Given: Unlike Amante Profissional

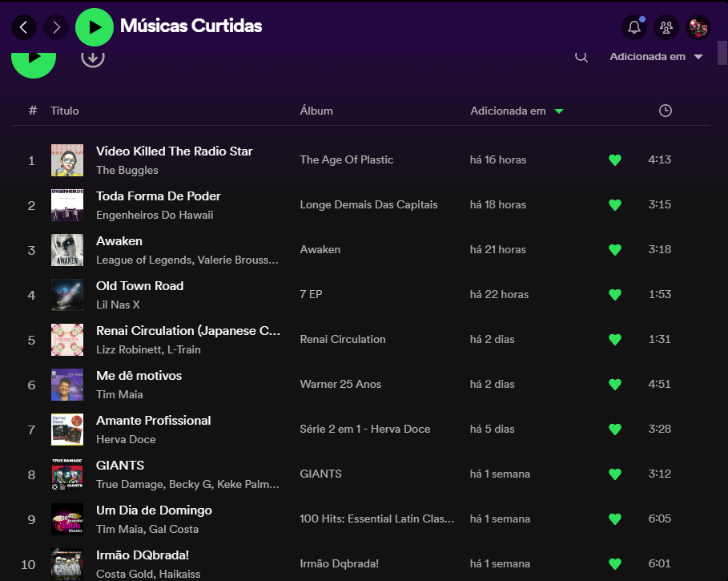Looking at the screenshot, I should point(615,429).
